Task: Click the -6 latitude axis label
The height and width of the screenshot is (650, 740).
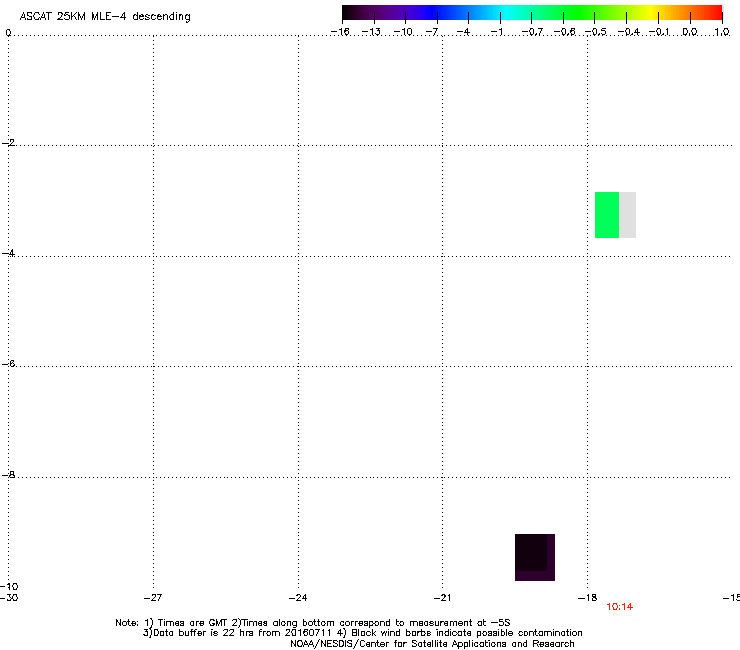Action: 8,363
